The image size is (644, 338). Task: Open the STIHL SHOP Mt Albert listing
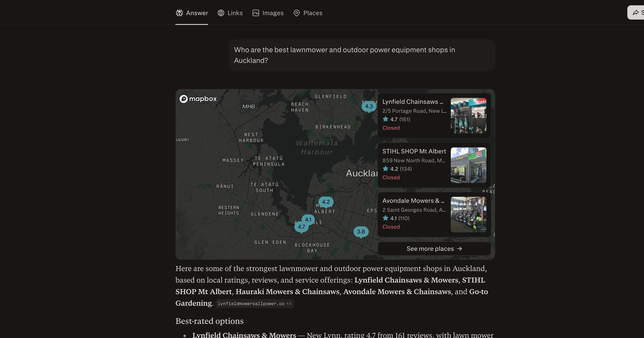click(434, 165)
